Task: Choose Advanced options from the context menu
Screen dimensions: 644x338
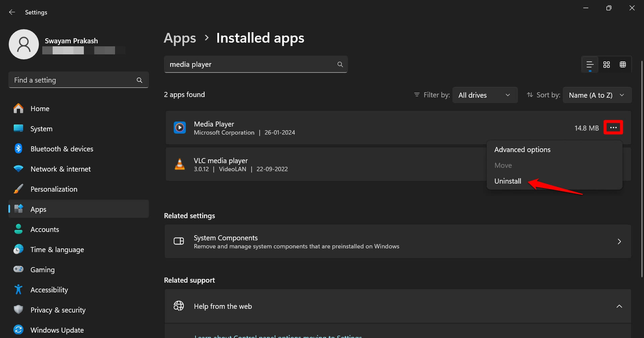Action: [554, 150]
